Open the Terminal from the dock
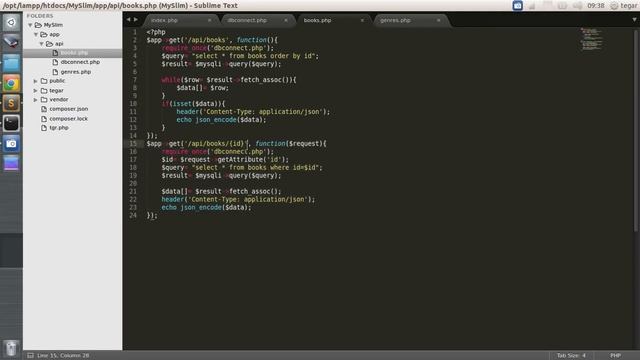640x360 pixels. (11, 123)
